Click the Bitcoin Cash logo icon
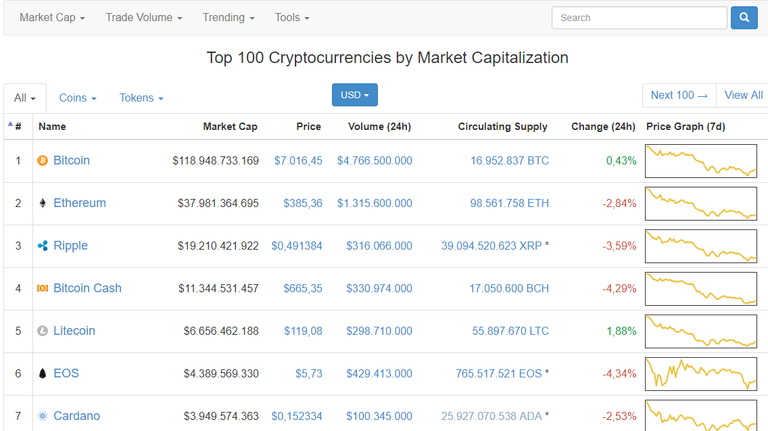 pos(43,288)
